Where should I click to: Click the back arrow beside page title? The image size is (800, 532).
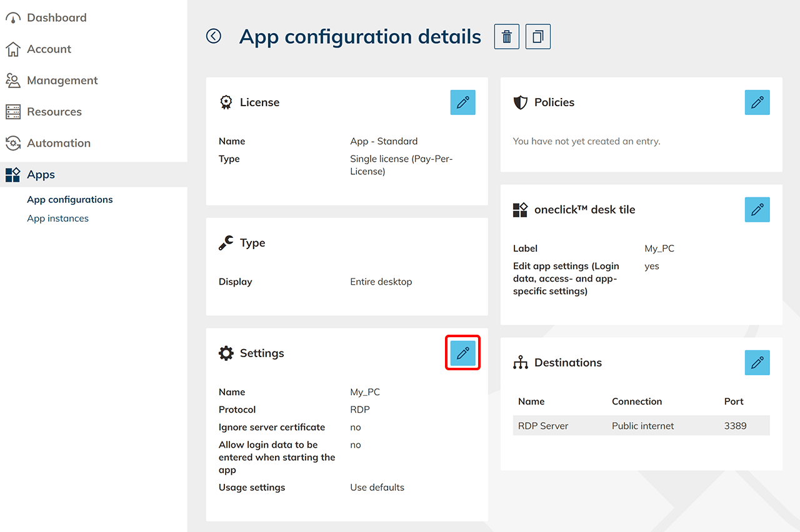[x=214, y=37]
